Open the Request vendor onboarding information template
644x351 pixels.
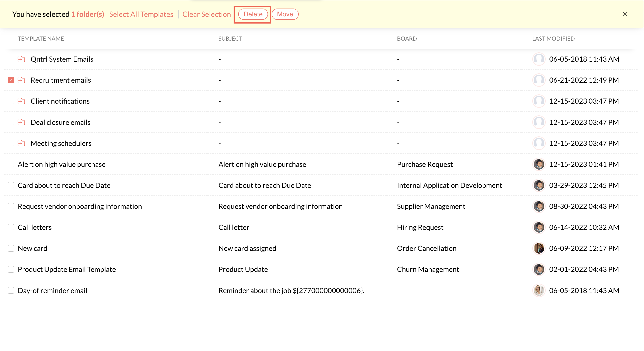coord(80,206)
